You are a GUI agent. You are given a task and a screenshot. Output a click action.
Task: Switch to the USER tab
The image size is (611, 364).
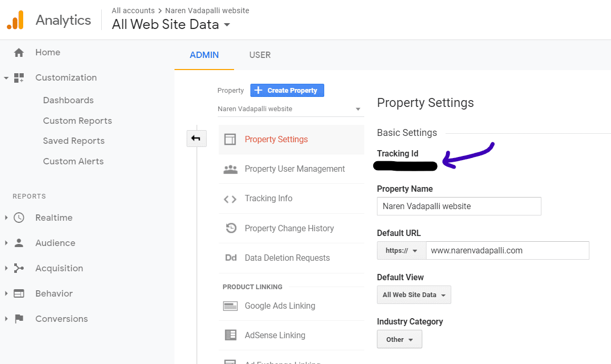tap(260, 55)
